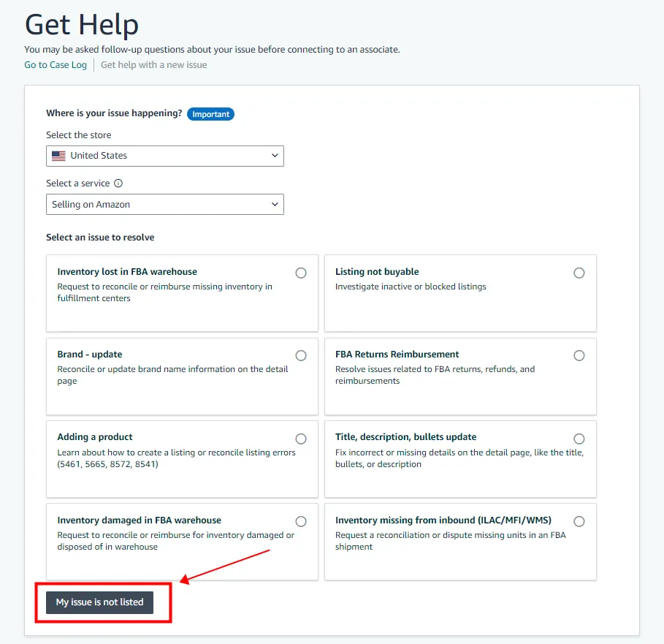Select the Adding a product option
Image resolution: width=664 pixels, height=644 pixels.
[301, 438]
